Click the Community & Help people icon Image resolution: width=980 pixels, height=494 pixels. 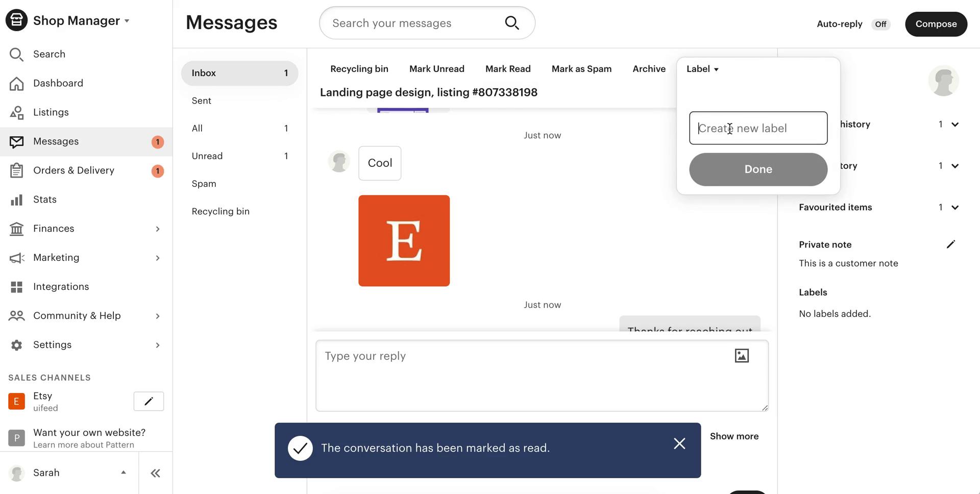tap(16, 316)
